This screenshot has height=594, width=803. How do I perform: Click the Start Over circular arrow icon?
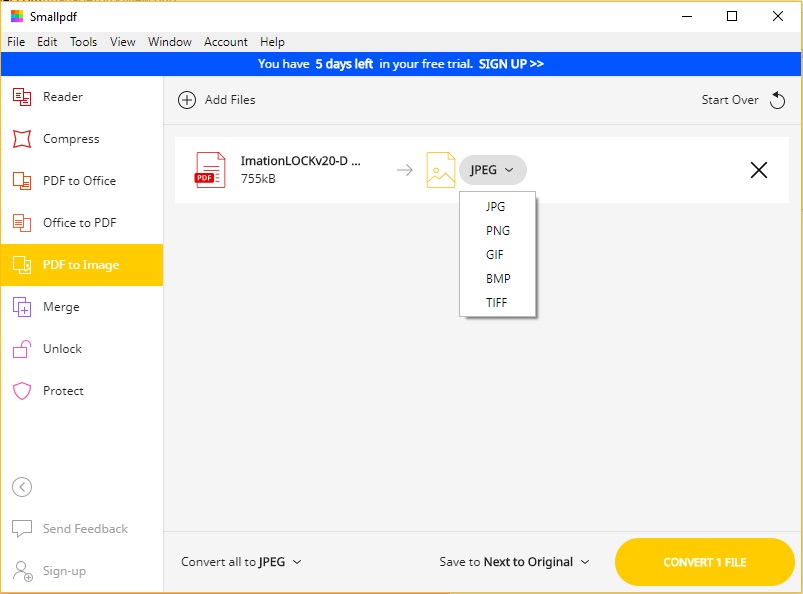pyautogui.click(x=777, y=100)
